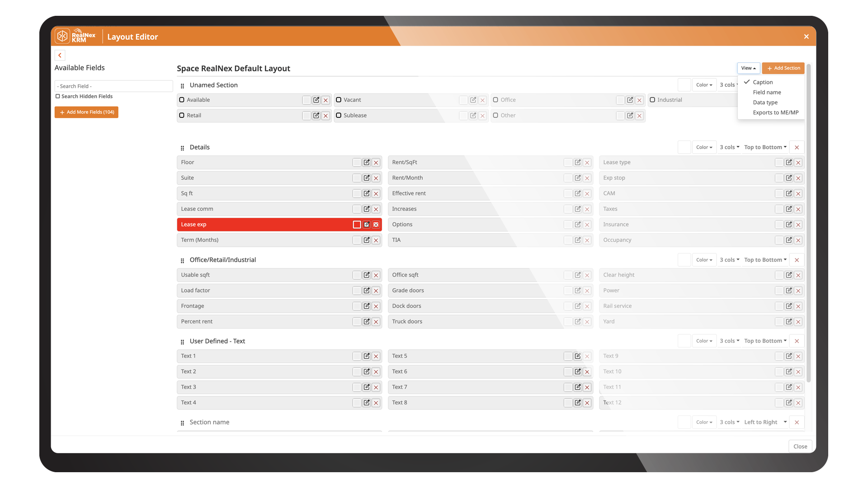This screenshot has width=868, height=488.
Task: Open Color dropdown for Details section
Action: click(704, 147)
